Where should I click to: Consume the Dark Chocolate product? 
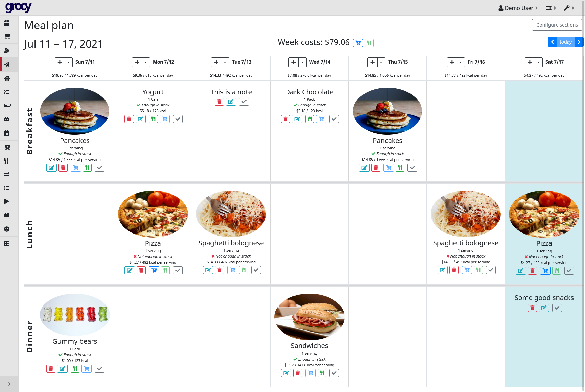point(310,119)
